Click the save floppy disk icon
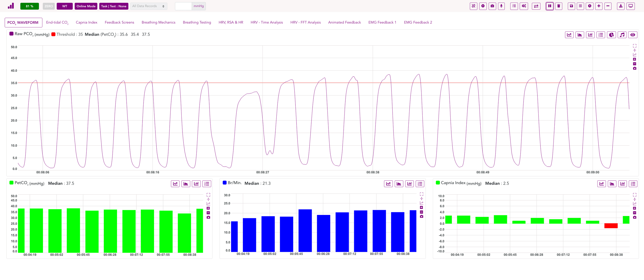The height and width of the screenshot is (280, 644). point(571,6)
